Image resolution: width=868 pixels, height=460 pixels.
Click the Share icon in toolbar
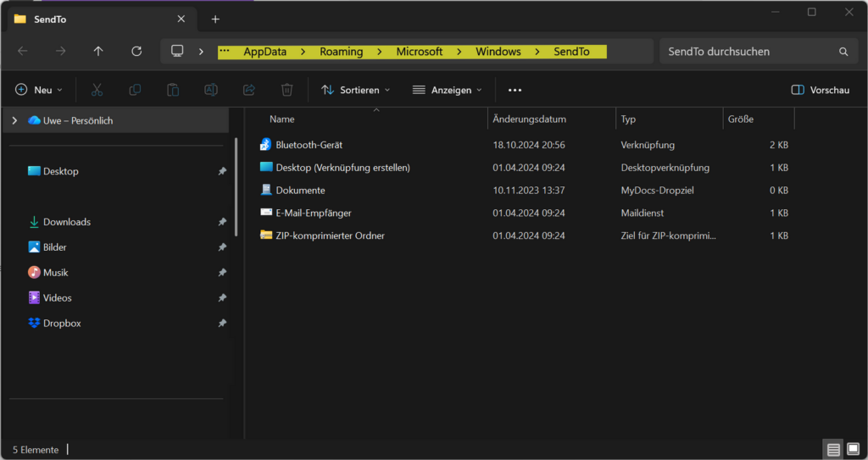pos(249,90)
